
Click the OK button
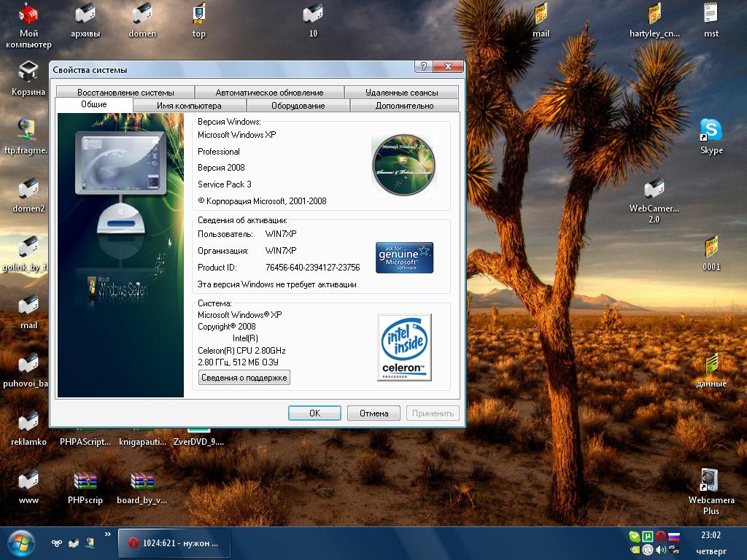(x=314, y=413)
